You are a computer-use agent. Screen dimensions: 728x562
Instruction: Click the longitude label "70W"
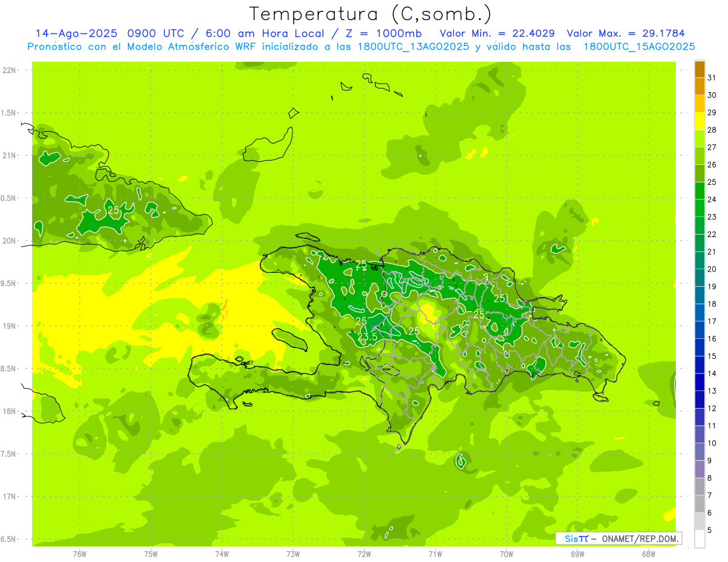click(x=507, y=554)
